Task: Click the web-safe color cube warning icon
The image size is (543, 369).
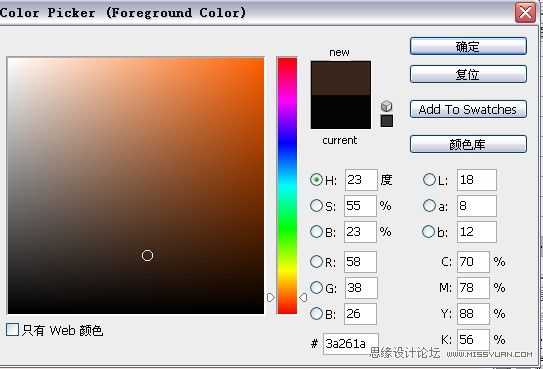Action: pyautogui.click(x=386, y=106)
